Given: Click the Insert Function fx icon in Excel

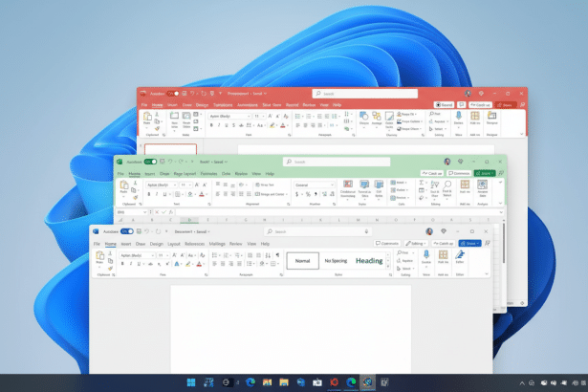Looking at the screenshot, I should click(x=171, y=212).
